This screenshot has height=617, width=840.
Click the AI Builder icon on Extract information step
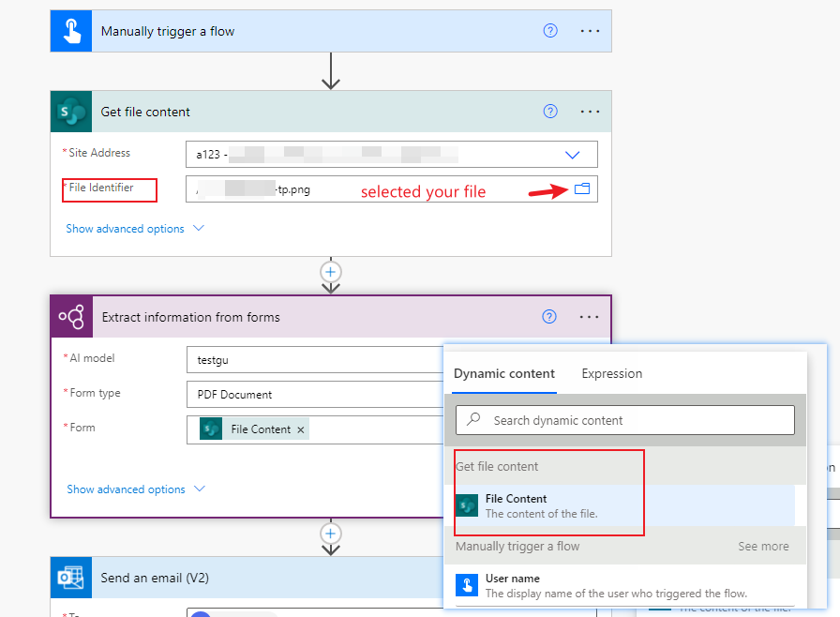(72, 317)
